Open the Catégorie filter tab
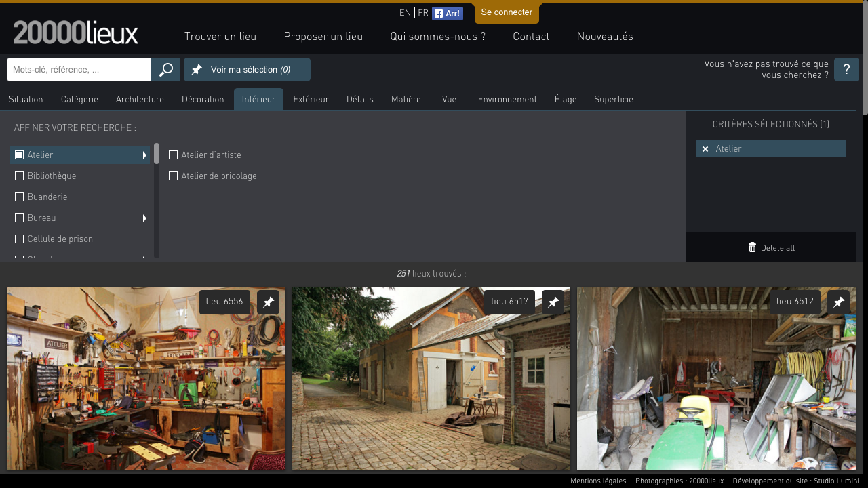868x488 pixels. point(79,100)
